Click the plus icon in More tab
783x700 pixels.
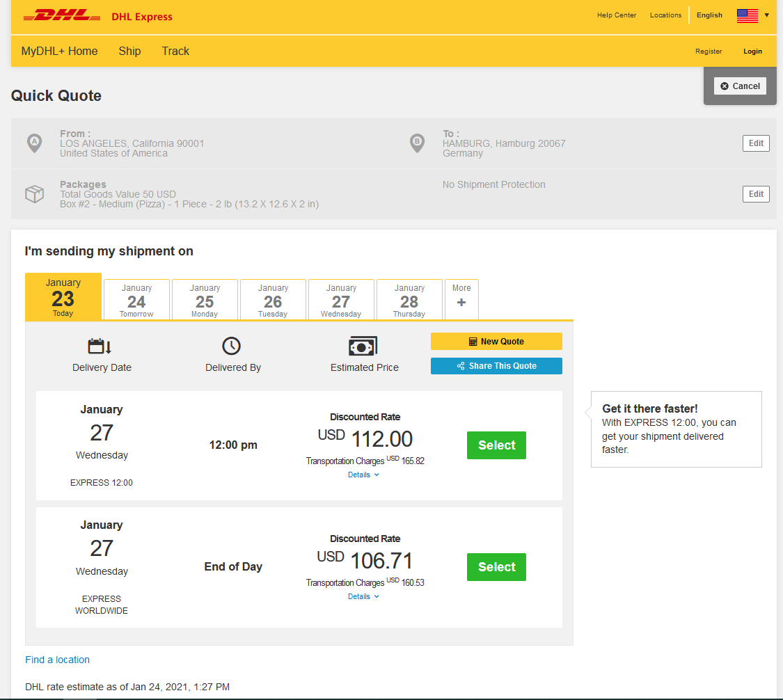coord(461,303)
